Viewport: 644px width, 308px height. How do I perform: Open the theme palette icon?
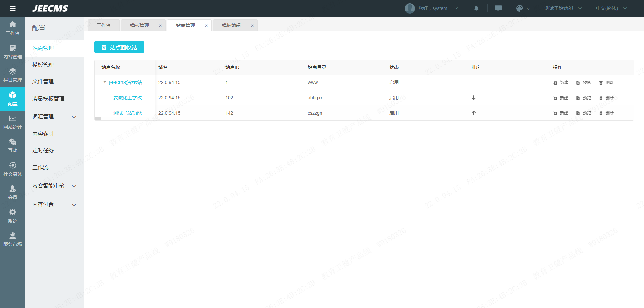click(520, 8)
